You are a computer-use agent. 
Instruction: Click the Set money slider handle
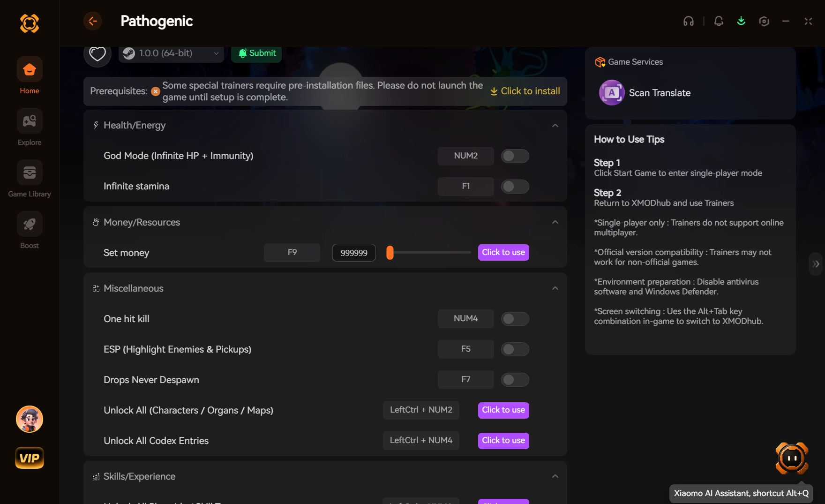coord(390,253)
